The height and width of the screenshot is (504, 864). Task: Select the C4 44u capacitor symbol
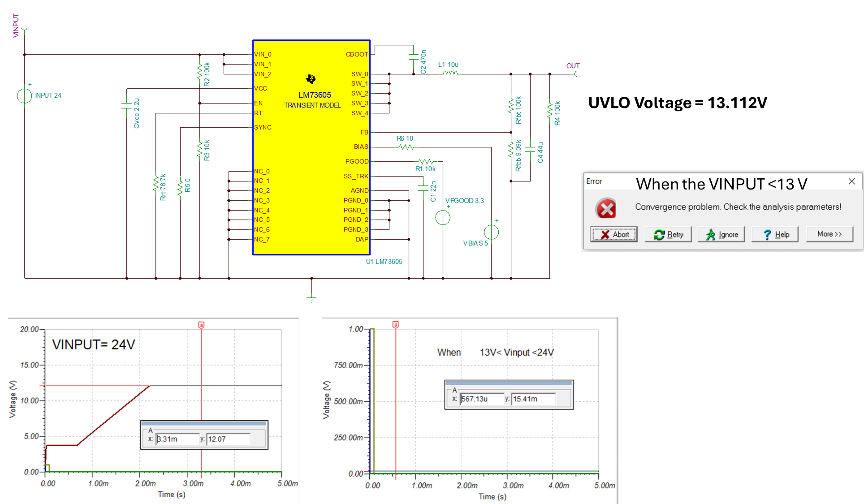[530, 150]
